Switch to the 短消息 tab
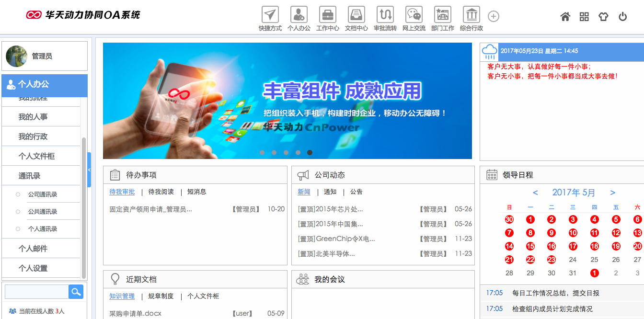Screen dimensions: 644x319 point(196,192)
